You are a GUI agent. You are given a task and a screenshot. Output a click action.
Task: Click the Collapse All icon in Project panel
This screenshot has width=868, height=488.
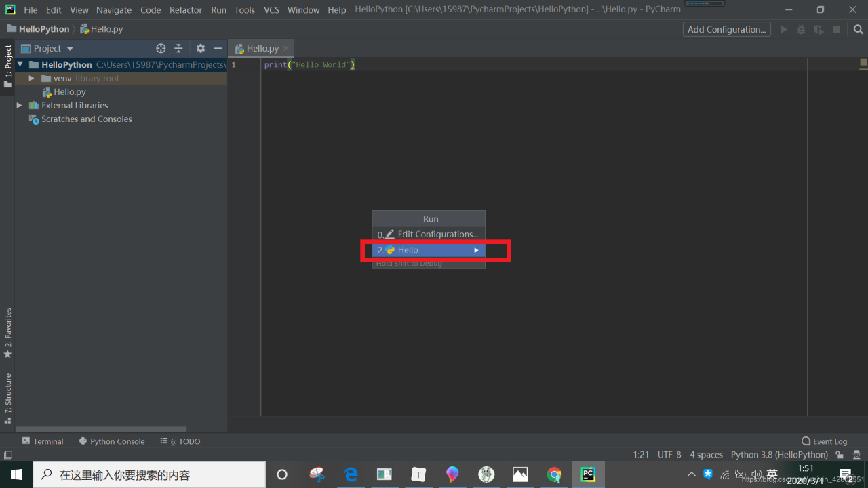[178, 48]
